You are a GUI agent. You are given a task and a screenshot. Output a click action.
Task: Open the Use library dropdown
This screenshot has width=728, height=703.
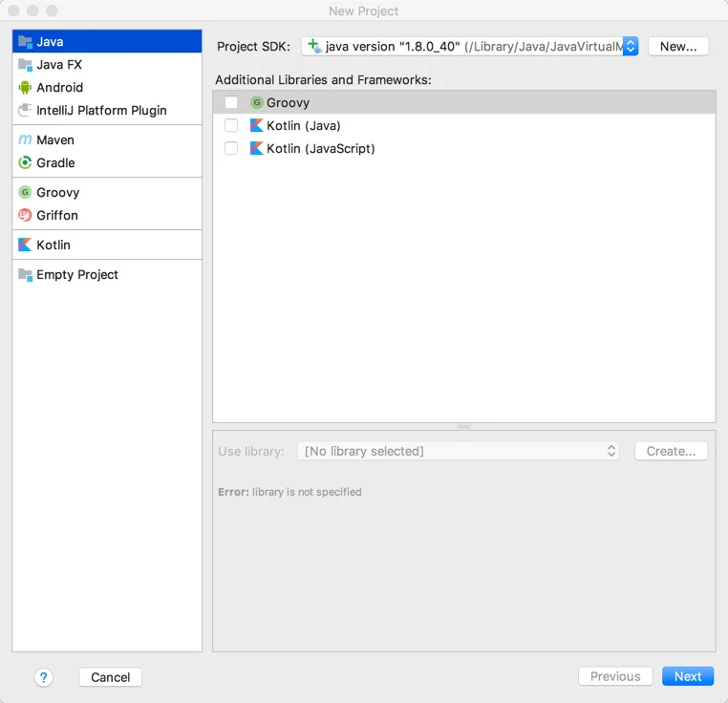[x=458, y=451]
